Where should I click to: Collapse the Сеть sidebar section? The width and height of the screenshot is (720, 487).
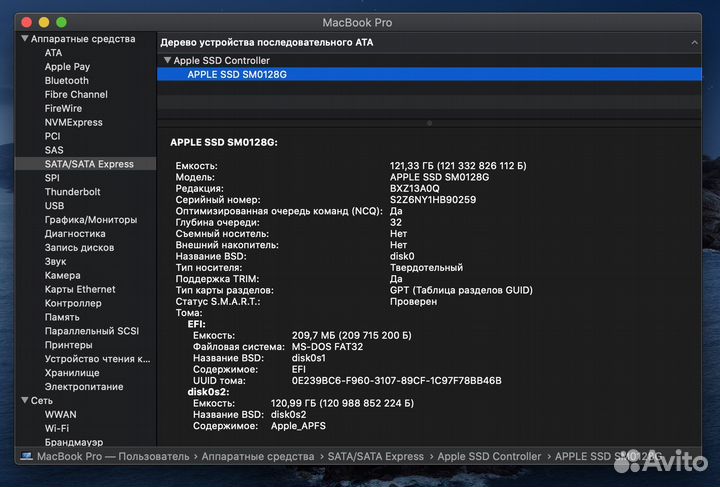[x=24, y=400]
